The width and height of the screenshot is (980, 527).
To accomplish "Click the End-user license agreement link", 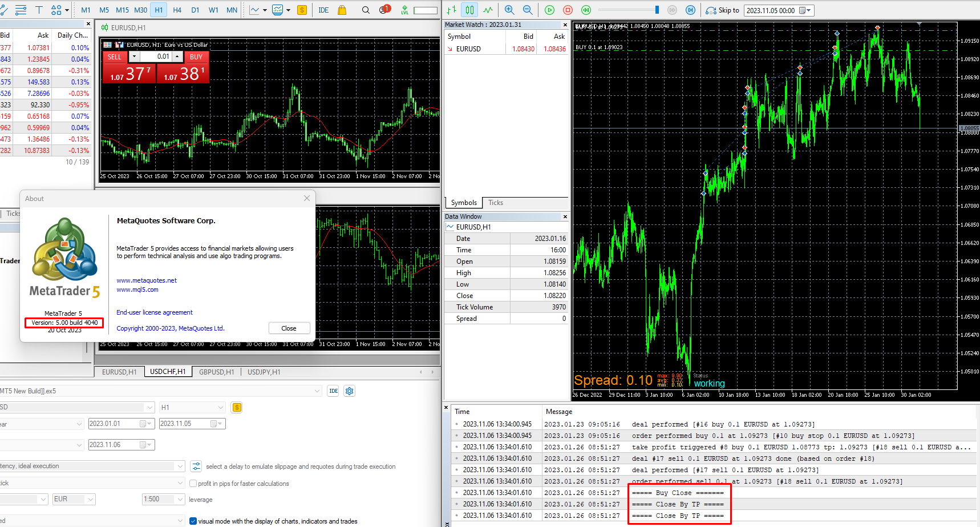I will [155, 312].
